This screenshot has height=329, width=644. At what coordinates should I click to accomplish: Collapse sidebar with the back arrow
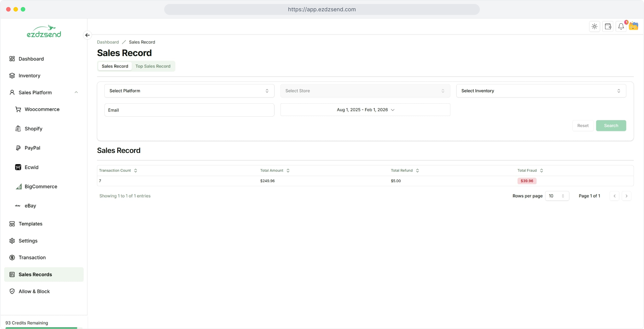(x=87, y=35)
